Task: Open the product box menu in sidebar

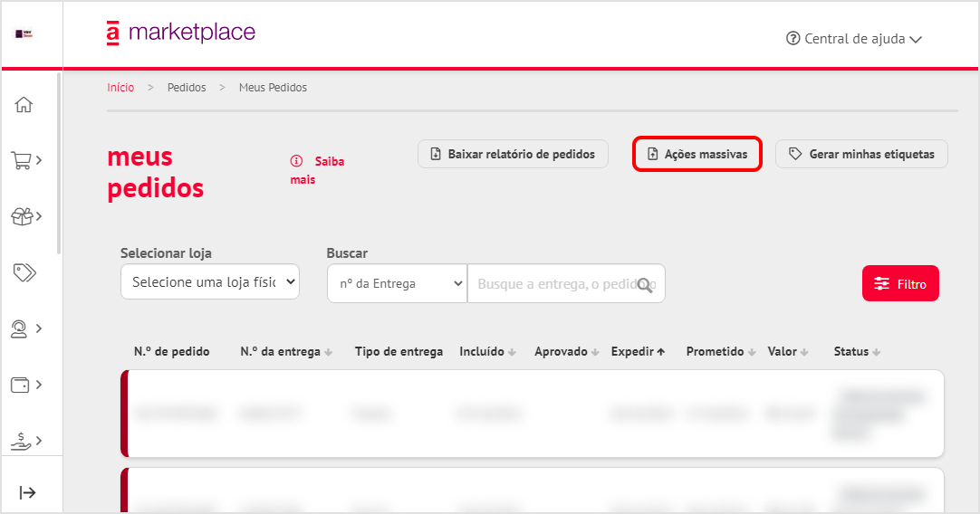Action: [22, 216]
